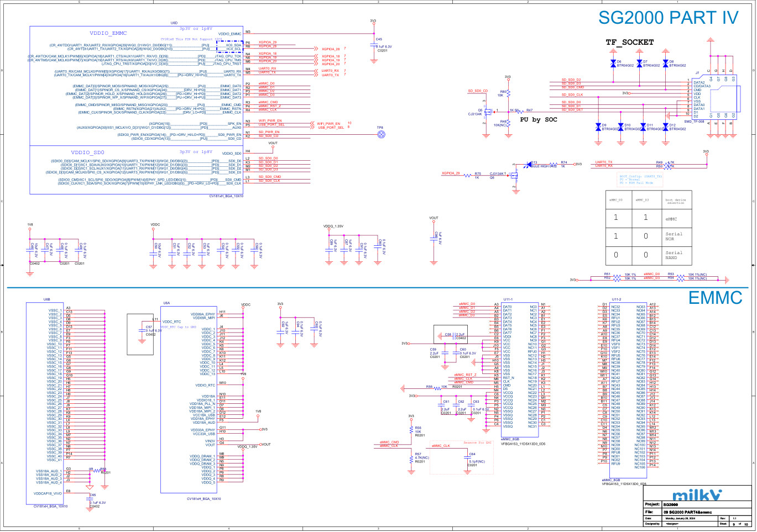Viewport: 757px width, 532px height.
Task: Click the VDDIO_SD0 label in U6D block
Action: click(x=87, y=152)
